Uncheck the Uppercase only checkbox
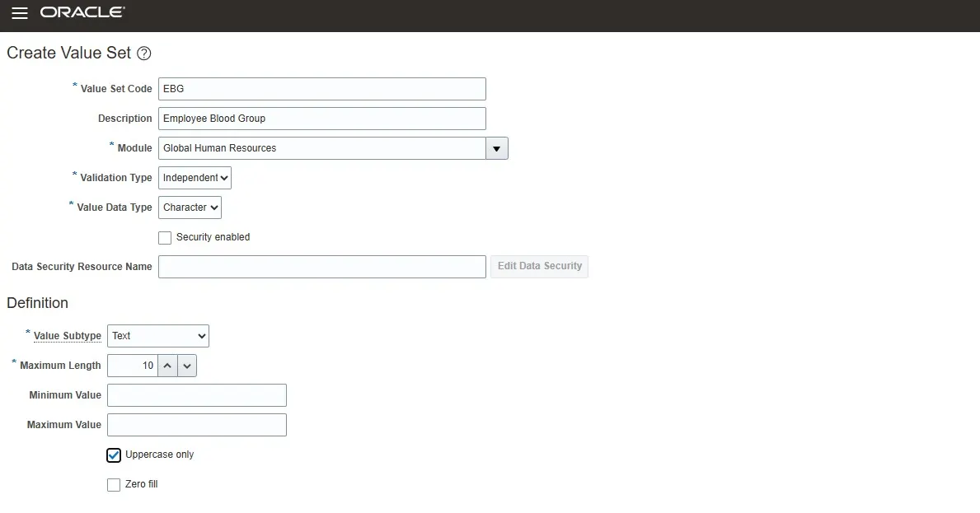This screenshot has width=980, height=513. [114, 455]
